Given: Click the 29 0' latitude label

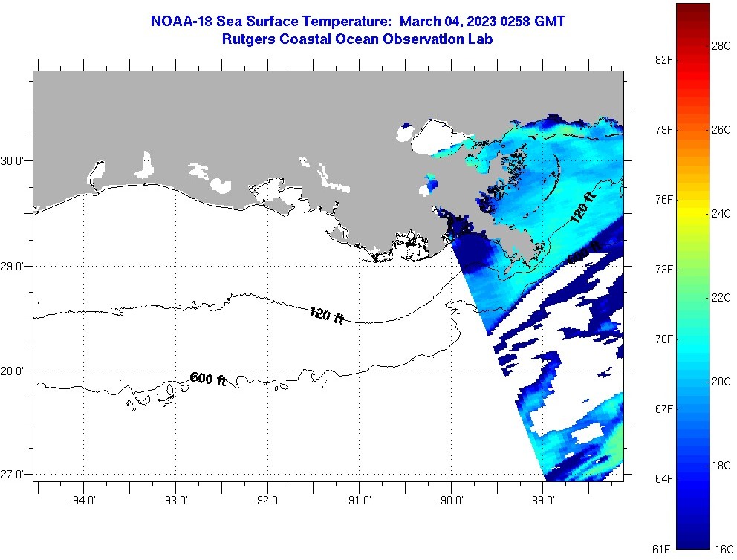Looking at the screenshot, I should click(x=11, y=267).
